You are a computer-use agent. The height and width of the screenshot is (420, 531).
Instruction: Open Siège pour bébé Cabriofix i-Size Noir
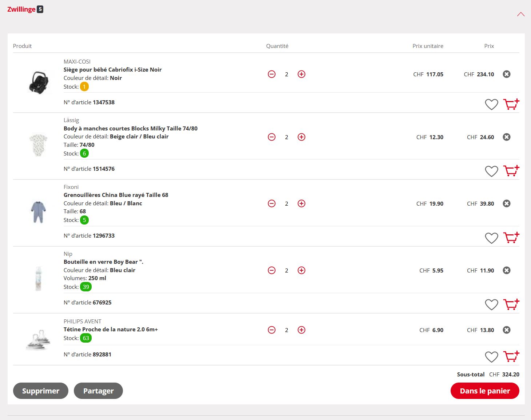pos(113,70)
